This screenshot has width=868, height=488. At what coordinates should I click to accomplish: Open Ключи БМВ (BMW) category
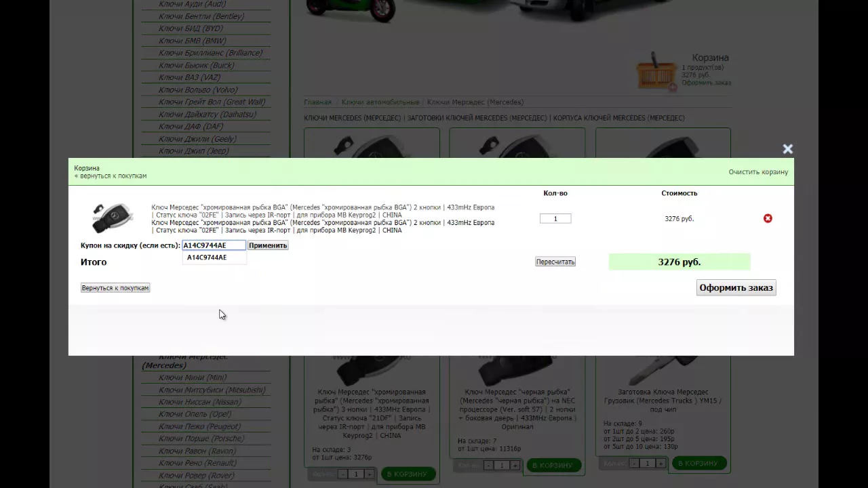point(193,41)
